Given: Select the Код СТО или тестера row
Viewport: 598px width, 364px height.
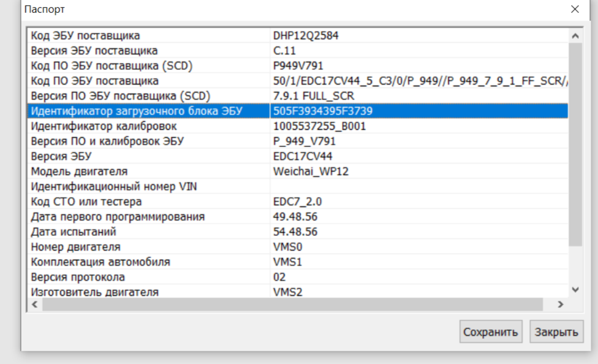Looking at the screenshot, I should (86, 202).
